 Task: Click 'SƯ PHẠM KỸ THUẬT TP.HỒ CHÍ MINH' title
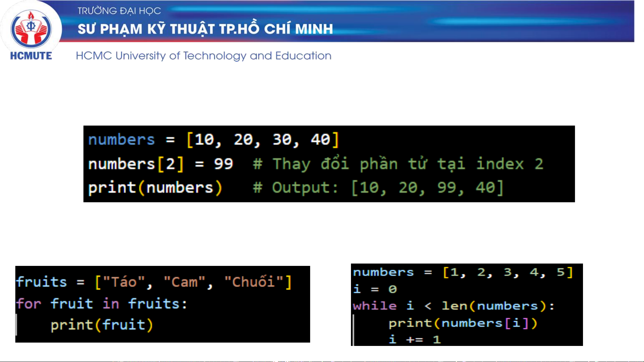tap(205, 29)
